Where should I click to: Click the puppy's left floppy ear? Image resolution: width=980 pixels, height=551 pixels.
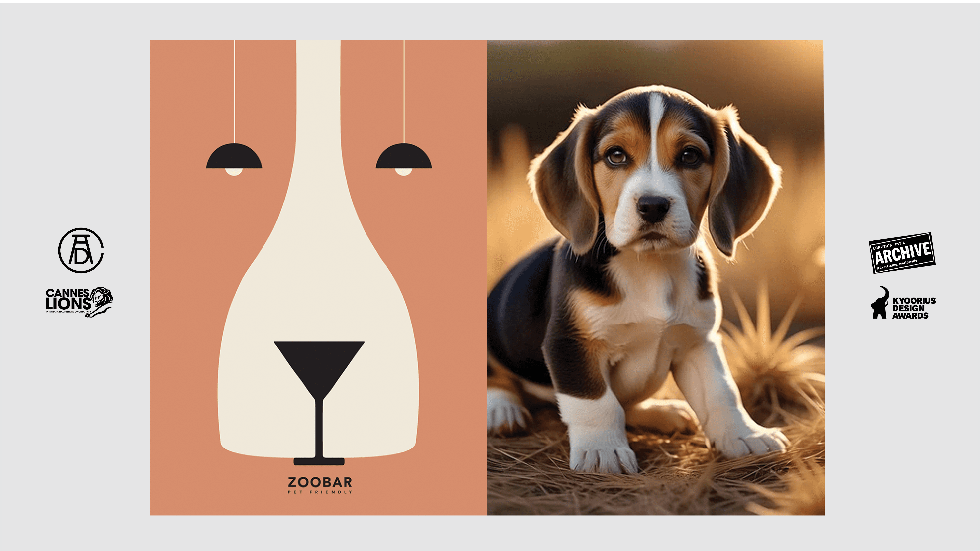click(x=563, y=182)
